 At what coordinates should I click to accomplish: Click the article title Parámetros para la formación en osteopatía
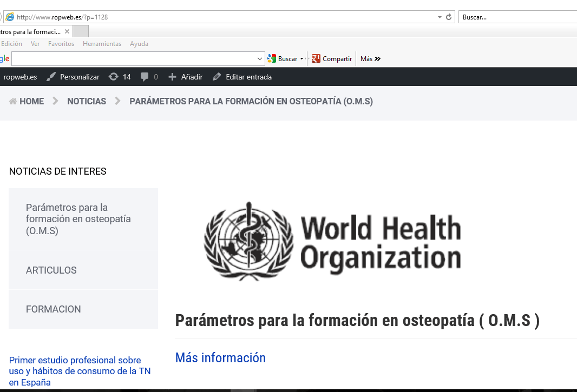[x=357, y=320]
